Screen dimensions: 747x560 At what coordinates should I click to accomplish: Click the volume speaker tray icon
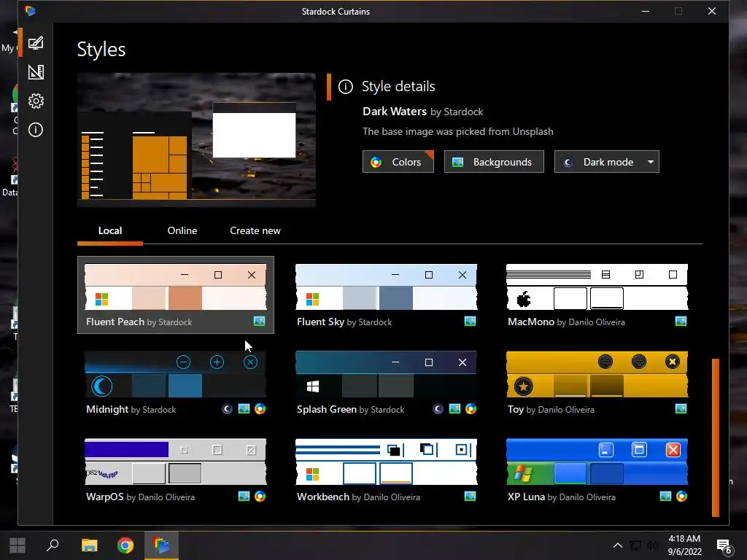[653, 545]
